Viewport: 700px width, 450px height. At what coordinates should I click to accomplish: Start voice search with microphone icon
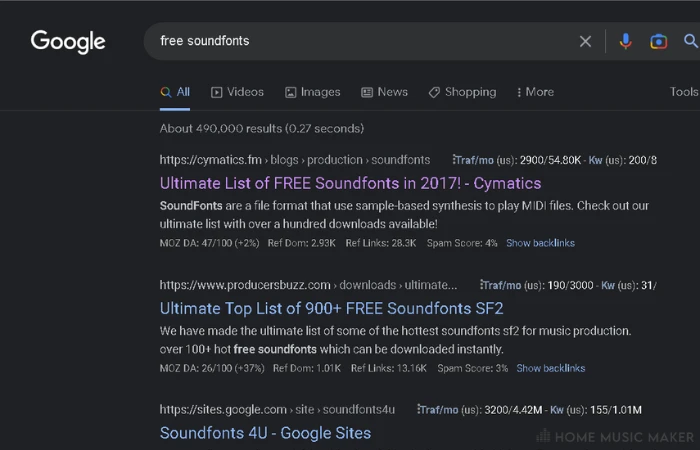625,42
